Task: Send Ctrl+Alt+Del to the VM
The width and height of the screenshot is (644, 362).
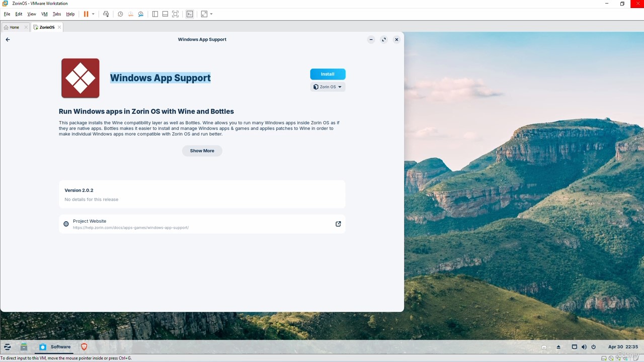Action: pos(106,14)
